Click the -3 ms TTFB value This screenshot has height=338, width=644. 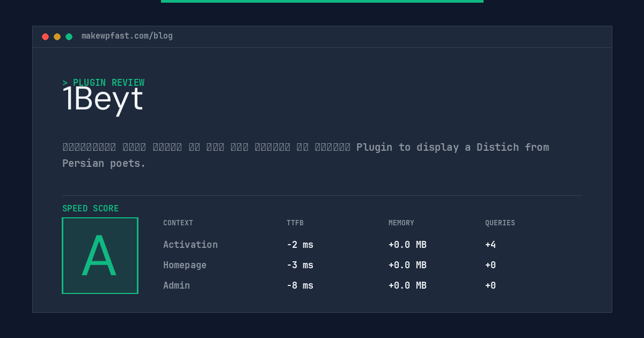[x=300, y=265]
